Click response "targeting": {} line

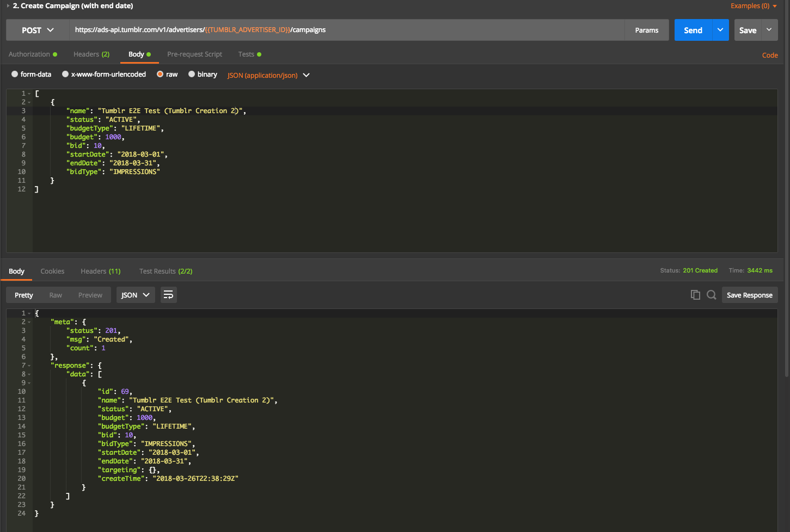click(x=128, y=470)
